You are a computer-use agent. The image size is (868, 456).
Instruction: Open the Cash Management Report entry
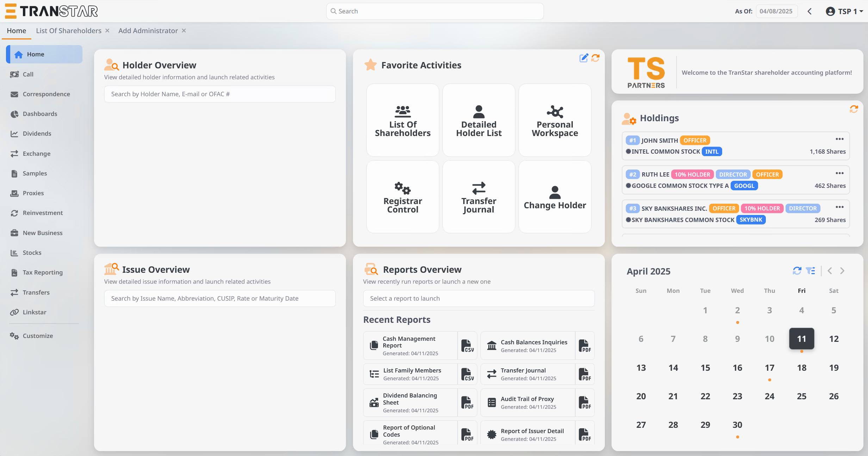click(x=411, y=346)
